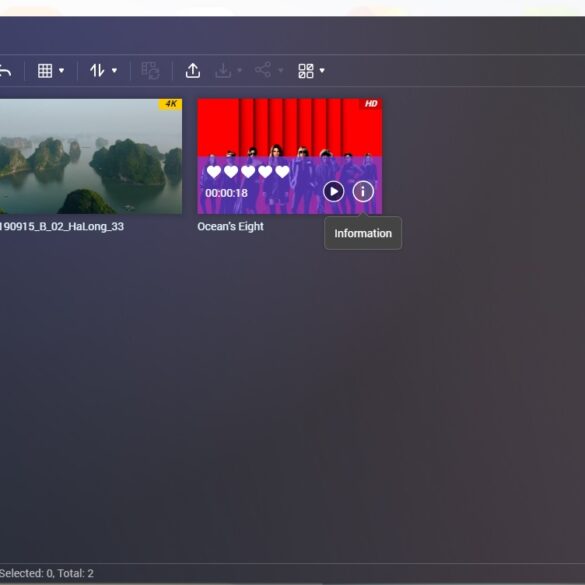Viewport: 585px width, 585px height.
Task: Click the Ocean's Eight title text
Action: coord(231,226)
